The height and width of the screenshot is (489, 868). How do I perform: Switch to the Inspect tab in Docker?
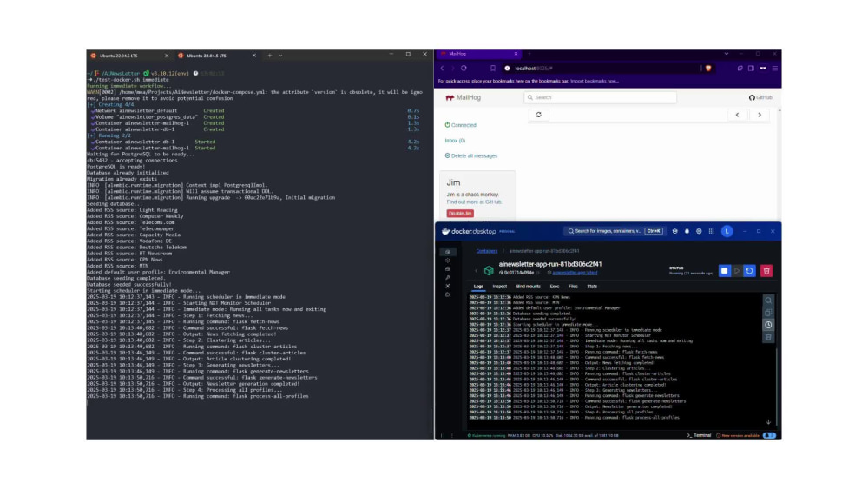(x=499, y=287)
